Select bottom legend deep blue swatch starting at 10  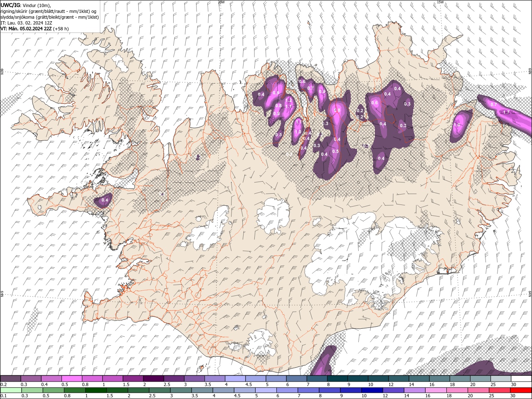click(372, 390)
